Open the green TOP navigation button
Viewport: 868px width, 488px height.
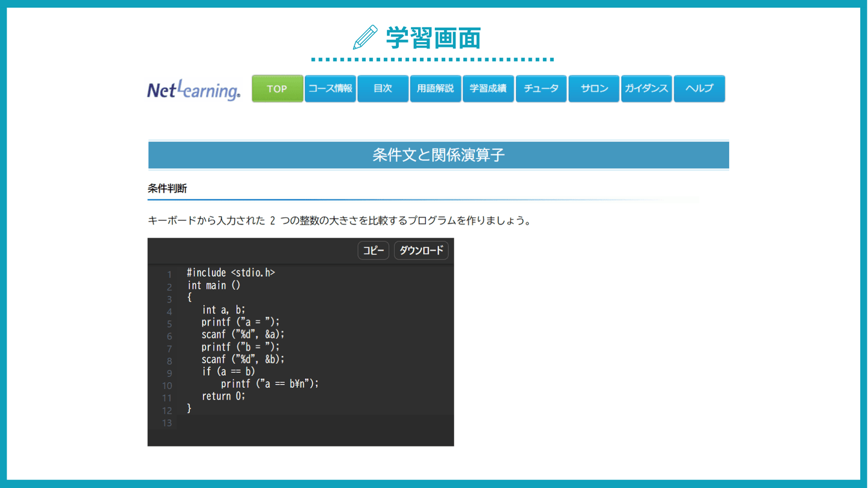click(277, 89)
